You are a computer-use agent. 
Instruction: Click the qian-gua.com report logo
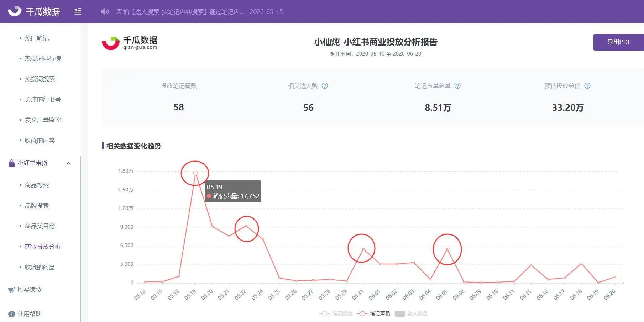click(130, 43)
